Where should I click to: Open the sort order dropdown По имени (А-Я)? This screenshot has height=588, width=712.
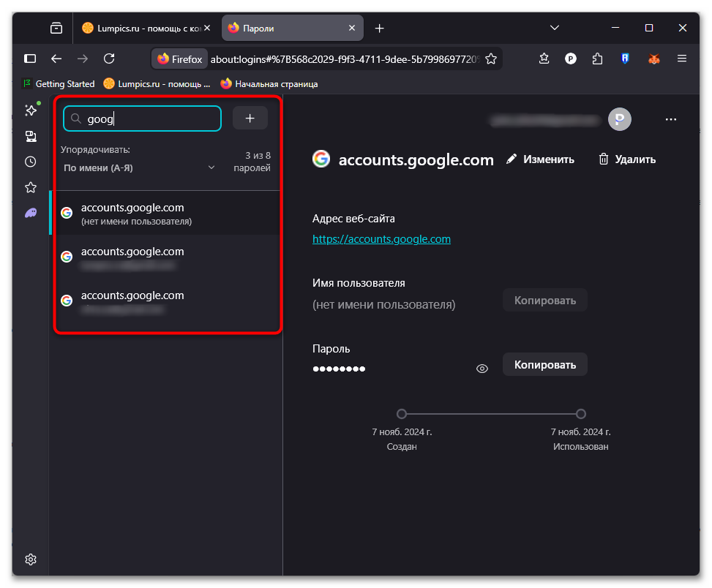point(139,168)
